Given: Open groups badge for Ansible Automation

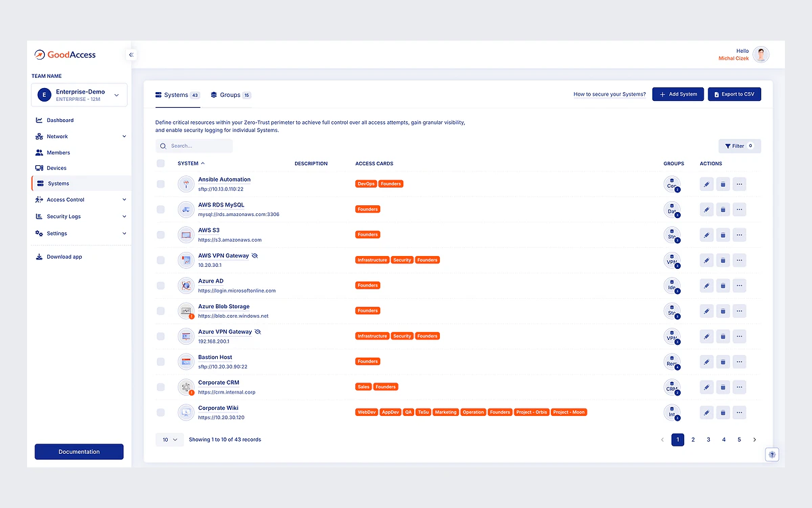Looking at the screenshot, I should tap(672, 184).
